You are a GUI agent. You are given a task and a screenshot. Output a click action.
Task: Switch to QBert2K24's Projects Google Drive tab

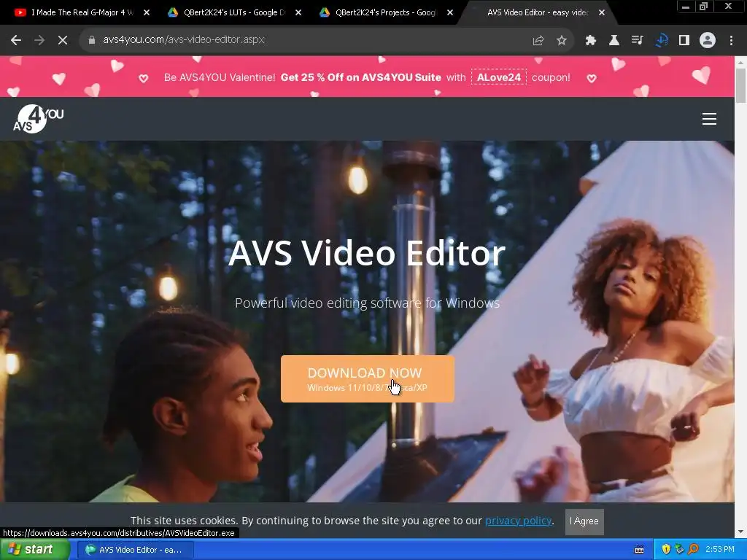[385, 13]
